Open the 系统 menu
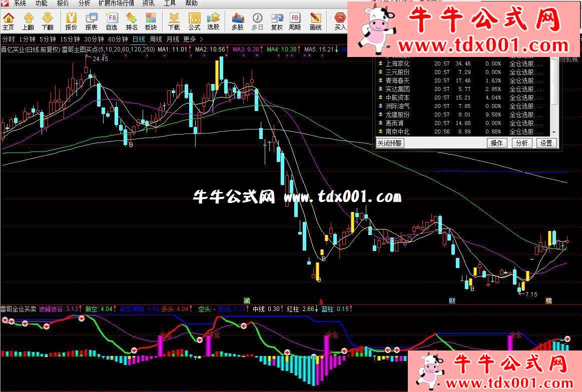The width and height of the screenshot is (582, 392). pyautogui.click(x=20, y=3)
